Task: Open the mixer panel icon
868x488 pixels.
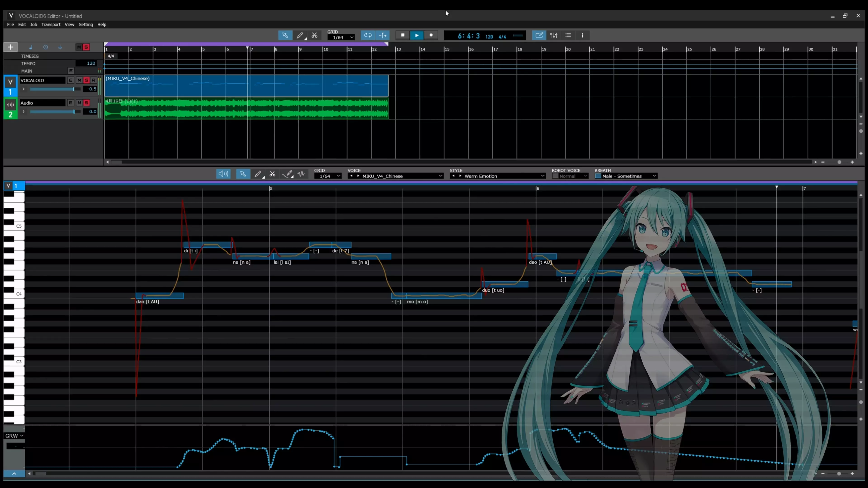Action: [554, 35]
